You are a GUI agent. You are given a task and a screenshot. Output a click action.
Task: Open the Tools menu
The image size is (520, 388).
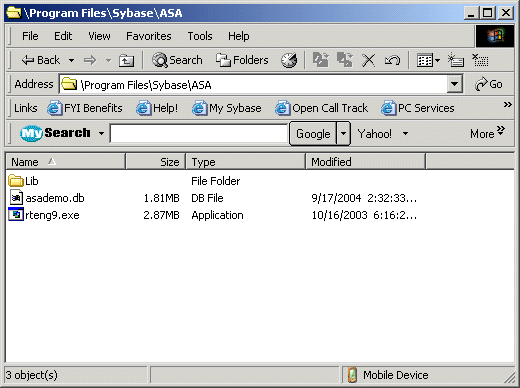(x=200, y=36)
